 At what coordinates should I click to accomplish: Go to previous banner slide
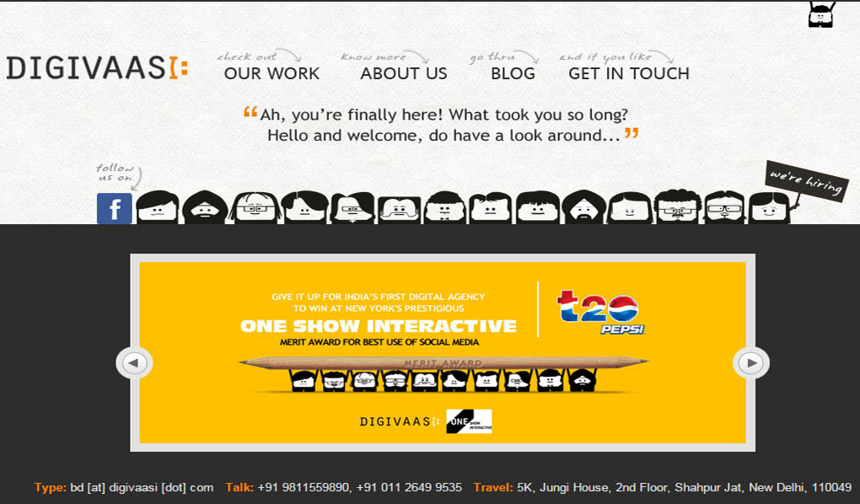(x=134, y=362)
